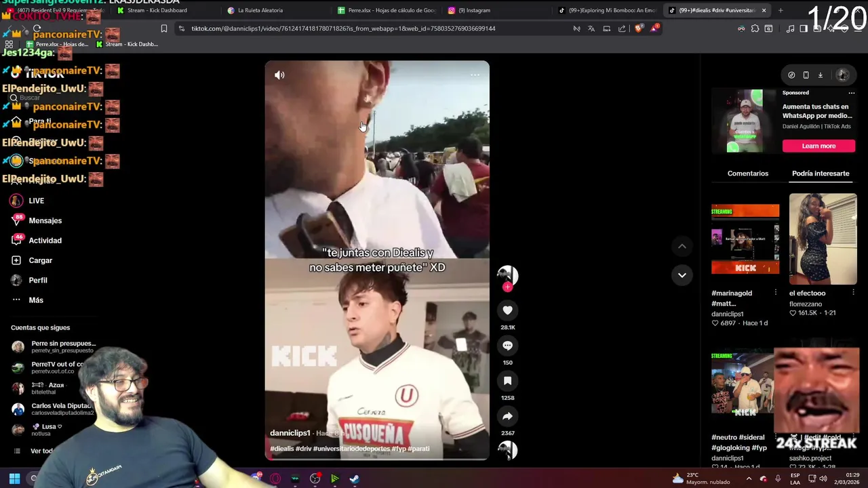Image resolution: width=868 pixels, height=488 pixels.
Task: Go to the next video arrow
Action: pos(682,275)
